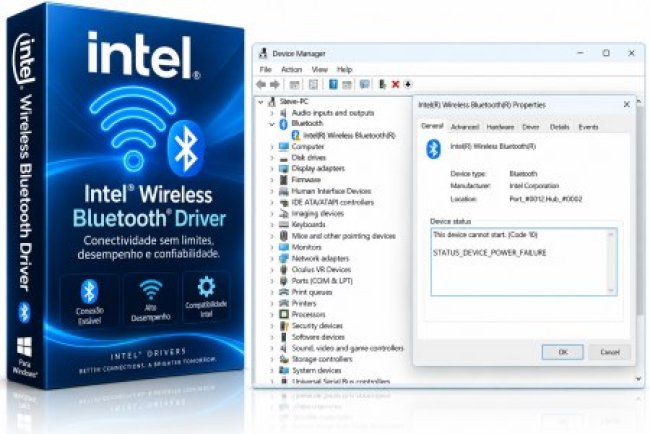Click the Device status box scrollbar
This screenshot has height=434, width=650.
point(611,262)
